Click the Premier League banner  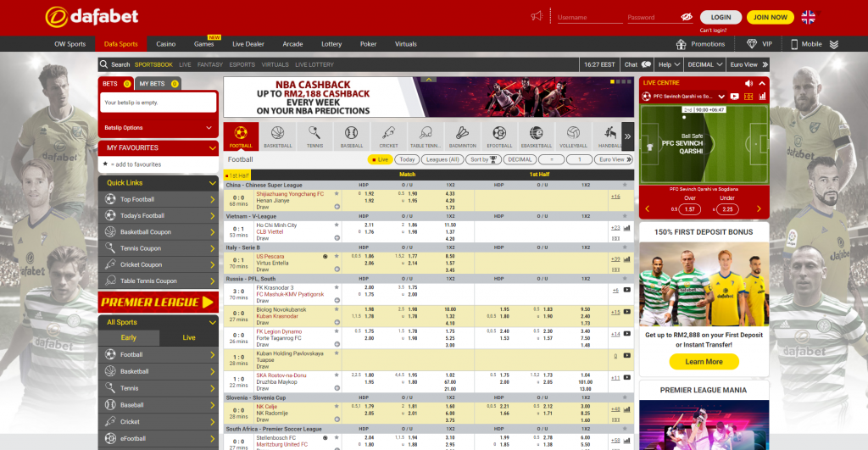[x=159, y=303]
